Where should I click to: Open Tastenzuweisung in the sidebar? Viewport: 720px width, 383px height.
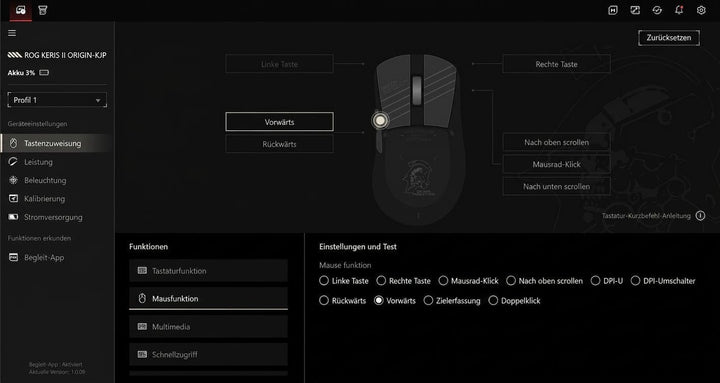coord(56,143)
